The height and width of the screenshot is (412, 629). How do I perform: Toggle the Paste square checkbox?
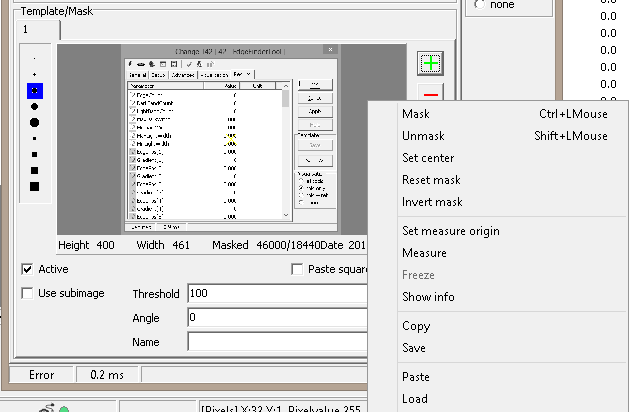pos(297,269)
